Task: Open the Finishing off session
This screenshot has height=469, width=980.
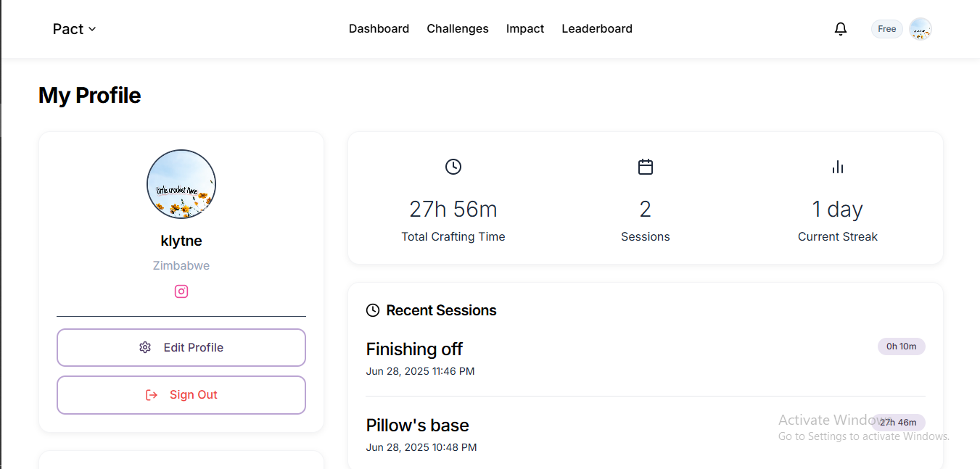Action: [646, 359]
